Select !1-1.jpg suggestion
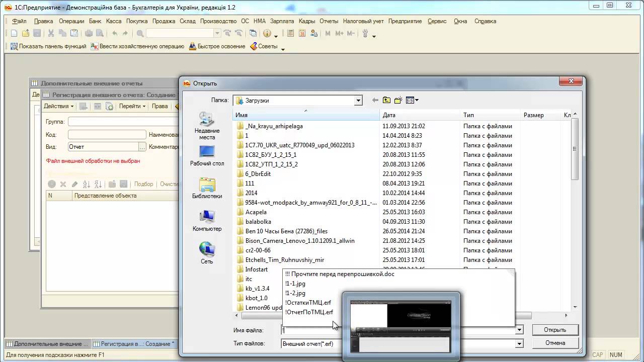Image resolution: width=644 pixels, height=362 pixels. click(x=295, y=284)
